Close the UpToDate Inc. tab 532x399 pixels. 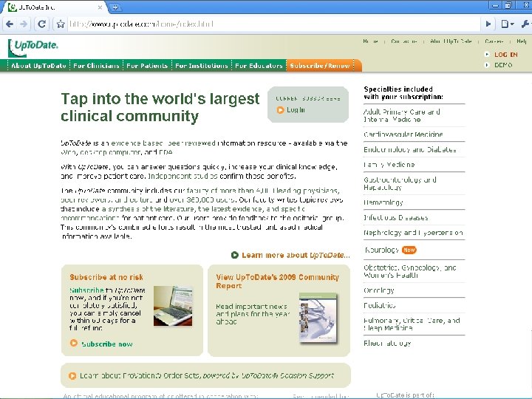tap(100, 7)
